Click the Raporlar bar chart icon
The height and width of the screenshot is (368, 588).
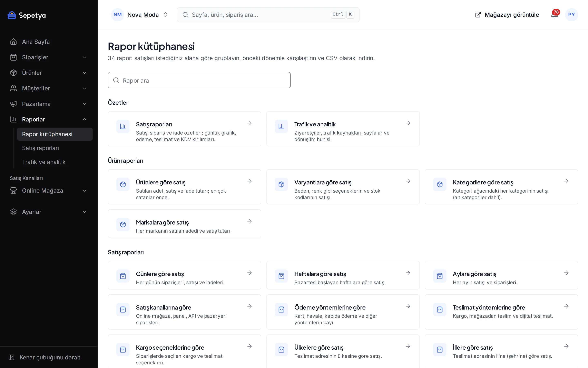[14, 120]
